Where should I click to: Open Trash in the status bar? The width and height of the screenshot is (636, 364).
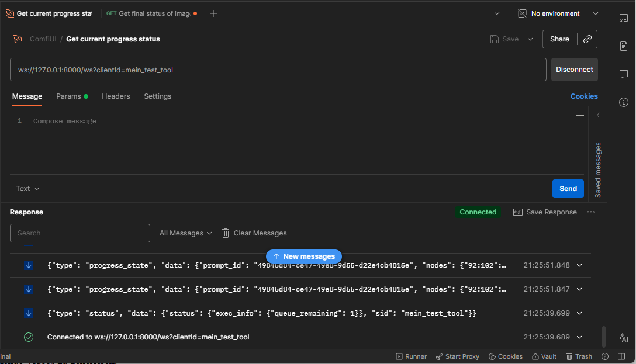coord(579,356)
